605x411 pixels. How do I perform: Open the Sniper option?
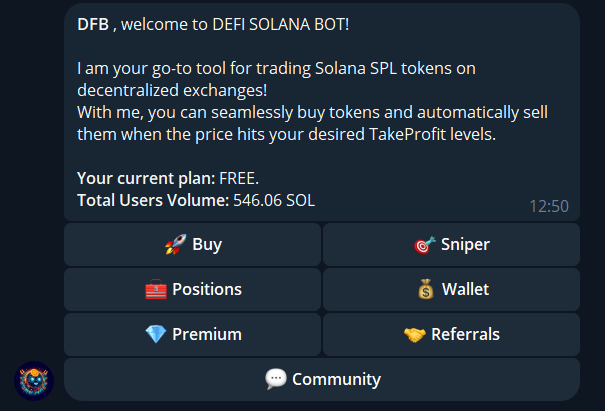pos(451,244)
